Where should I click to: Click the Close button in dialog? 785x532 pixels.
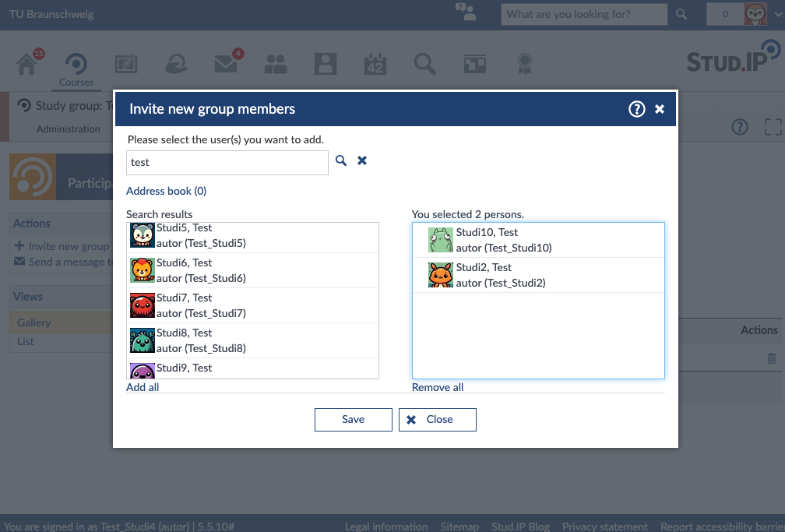tap(438, 420)
